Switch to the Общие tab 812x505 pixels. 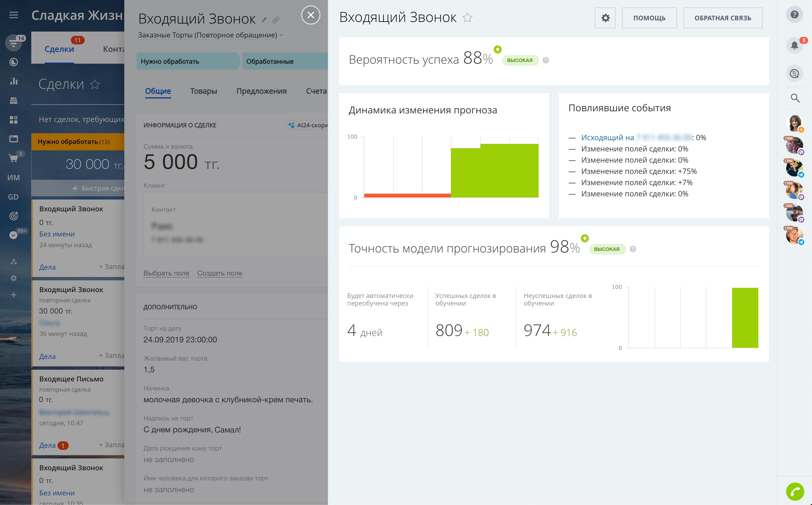pyautogui.click(x=158, y=91)
